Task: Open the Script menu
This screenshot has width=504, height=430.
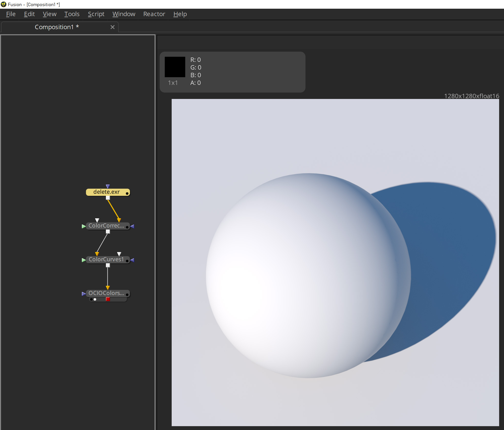Action: tap(96, 14)
